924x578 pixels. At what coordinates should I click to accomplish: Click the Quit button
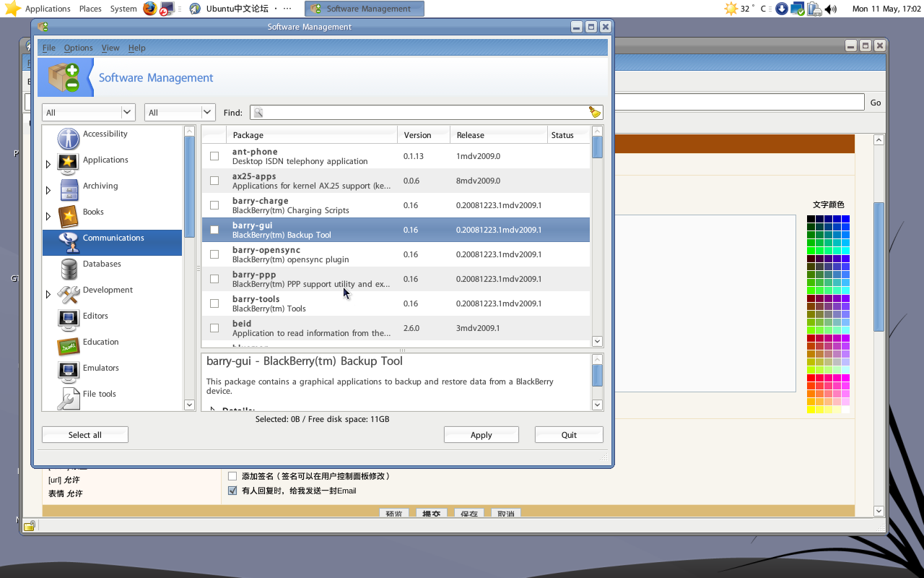point(569,435)
